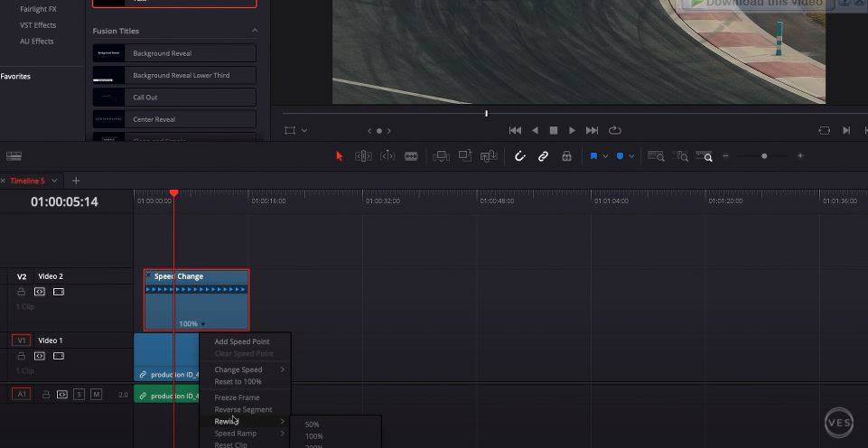
Task: Open VST Effects category
Action: [x=38, y=25]
